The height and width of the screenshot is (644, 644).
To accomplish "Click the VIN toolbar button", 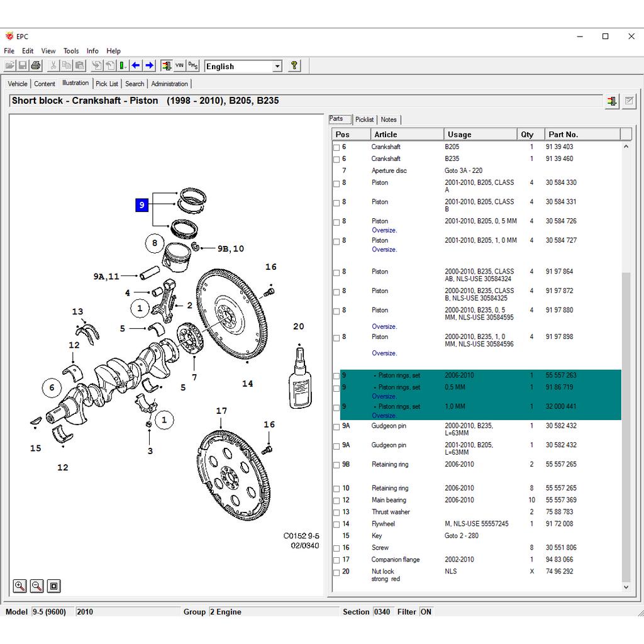I will [179, 65].
